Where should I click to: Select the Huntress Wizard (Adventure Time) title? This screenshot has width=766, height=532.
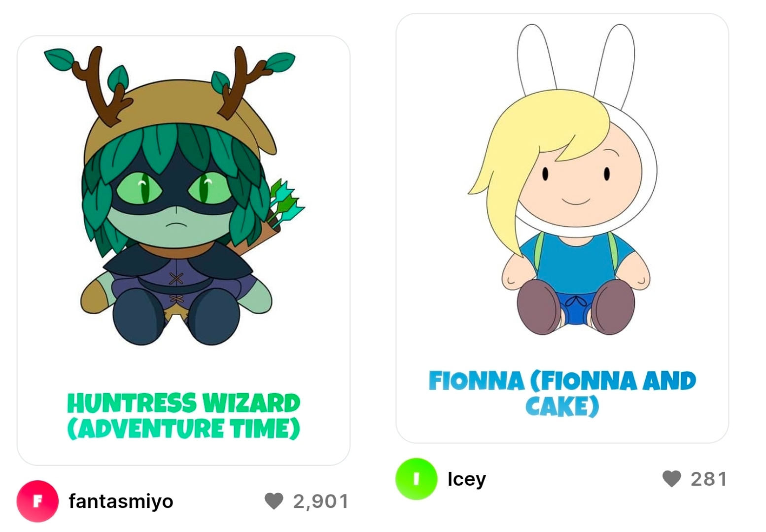point(183,416)
